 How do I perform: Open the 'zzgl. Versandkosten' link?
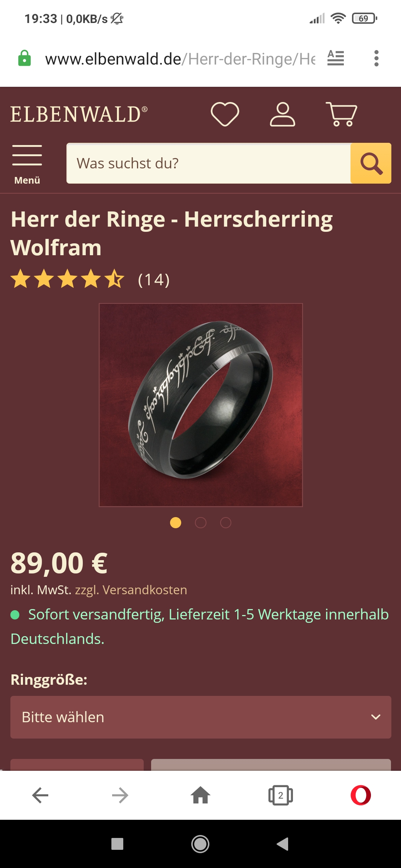(131, 590)
